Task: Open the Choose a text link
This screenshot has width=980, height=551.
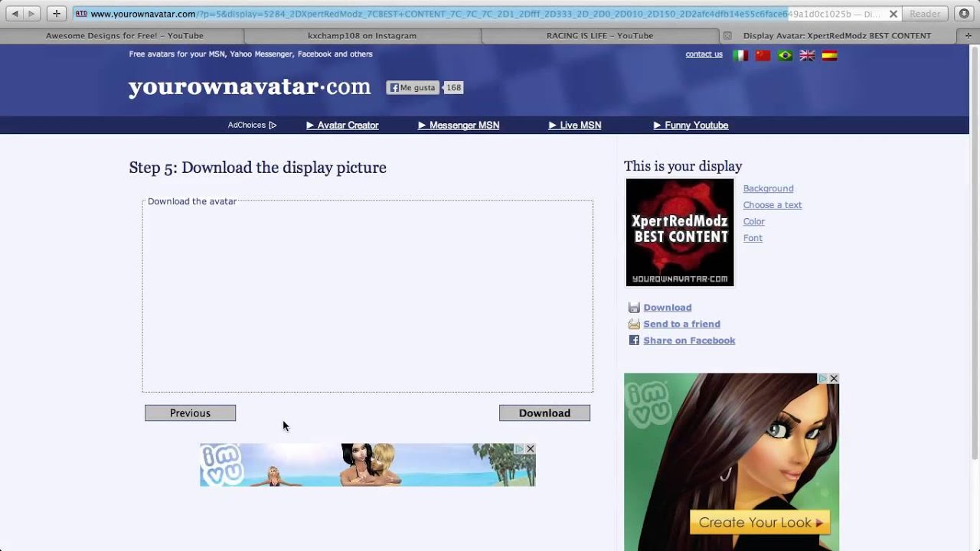Action: click(x=773, y=205)
